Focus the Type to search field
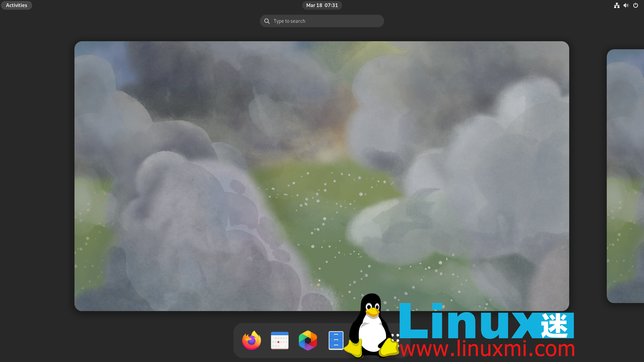 322,21
